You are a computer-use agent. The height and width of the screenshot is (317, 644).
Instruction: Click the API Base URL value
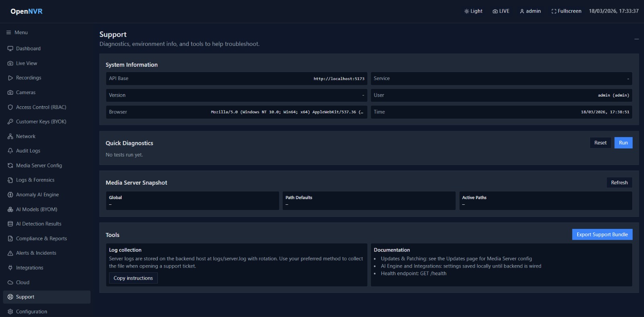[x=339, y=79]
